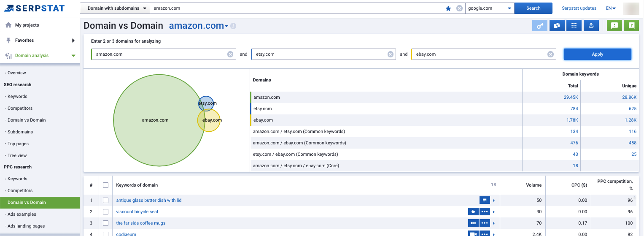Viewport: 644px width, 236px height.
Task: Click the green feedback exclamation icon
Action: (x=614, y=26)
